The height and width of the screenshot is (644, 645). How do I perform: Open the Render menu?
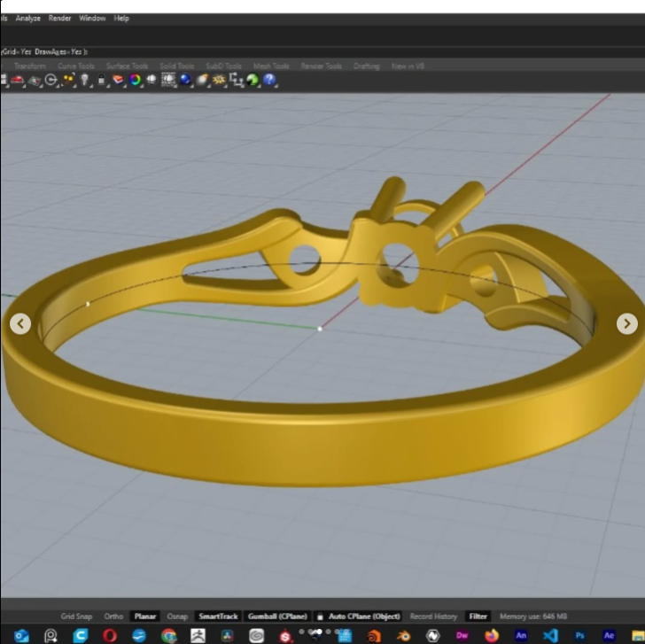[60, 18]
